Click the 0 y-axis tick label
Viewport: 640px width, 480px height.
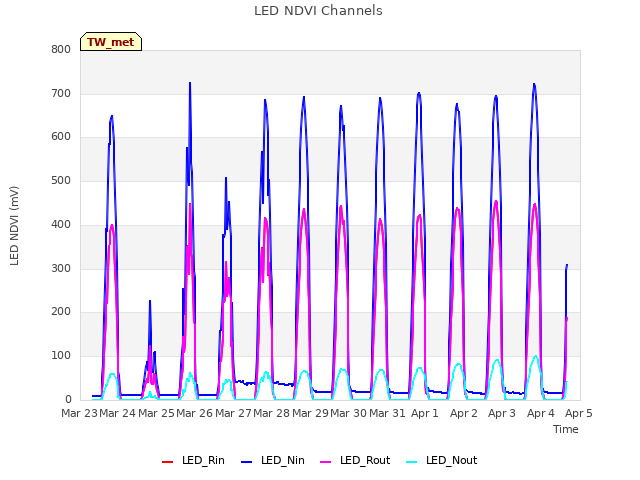pyautogui.click(x=68, y=400)
